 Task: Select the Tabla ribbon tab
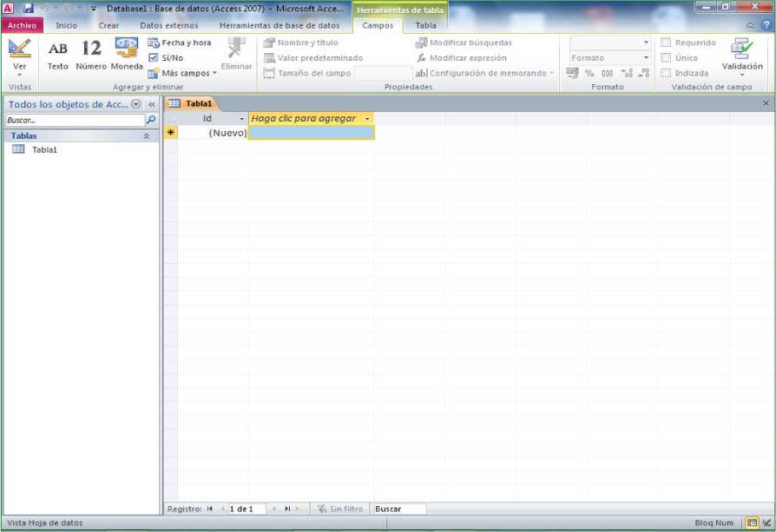click(425, 25)
